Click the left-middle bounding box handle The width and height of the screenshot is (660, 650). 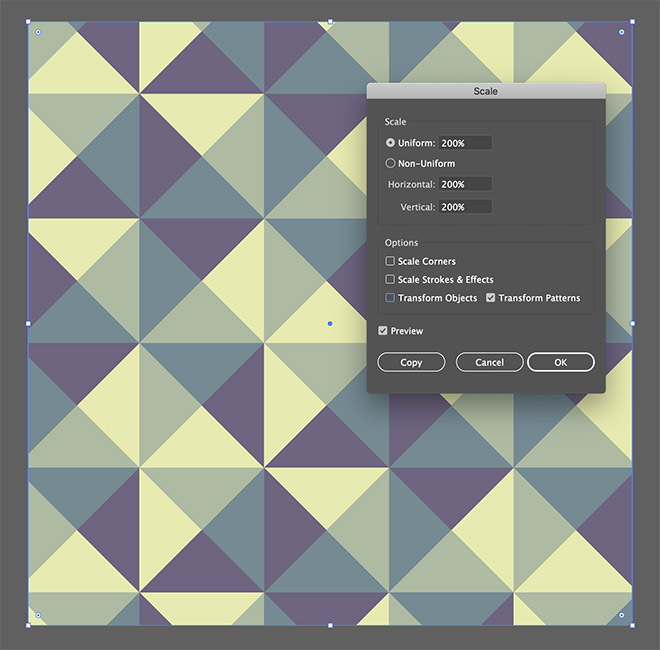click(28, 323)
